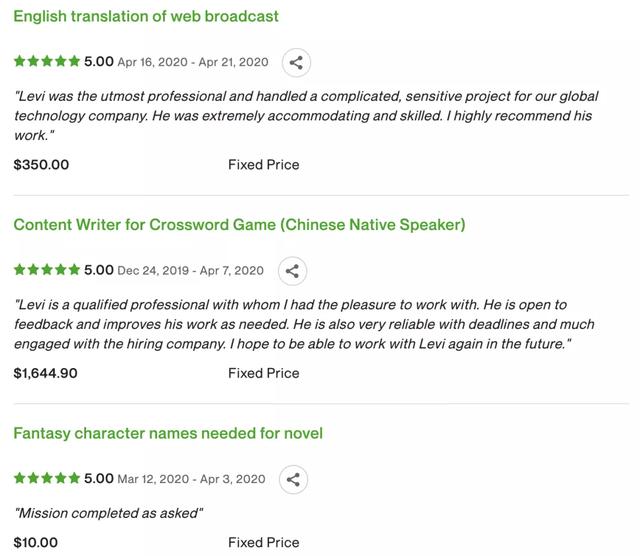Viewport: 640px width, 556px height.
Task: Click the Dec 24, 2019 – Apr 7, 2020 dates
Action: [191, 271]
